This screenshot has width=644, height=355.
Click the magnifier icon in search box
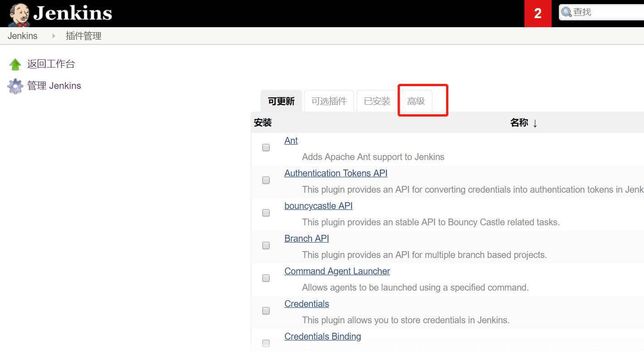[567, 12]
